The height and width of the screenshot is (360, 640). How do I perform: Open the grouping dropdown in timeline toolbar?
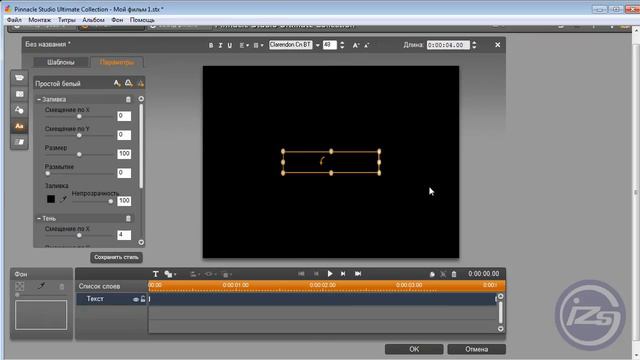tap(209, 274)
